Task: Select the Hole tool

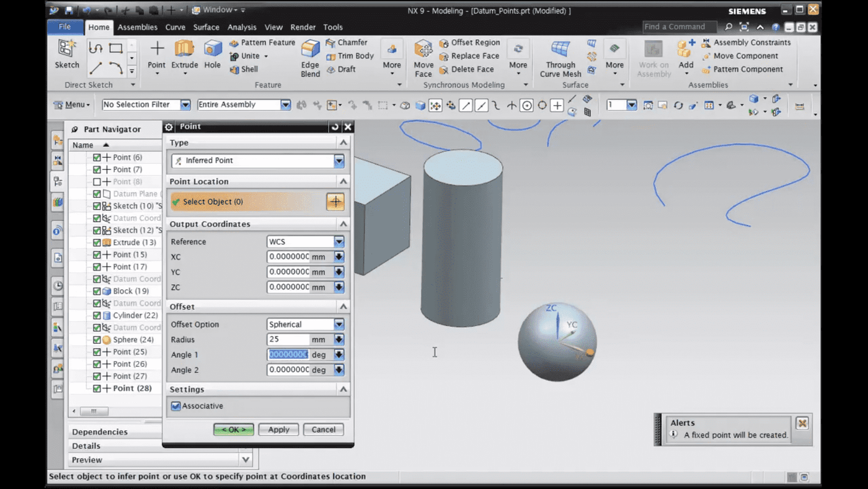Action: coord(212,54)
